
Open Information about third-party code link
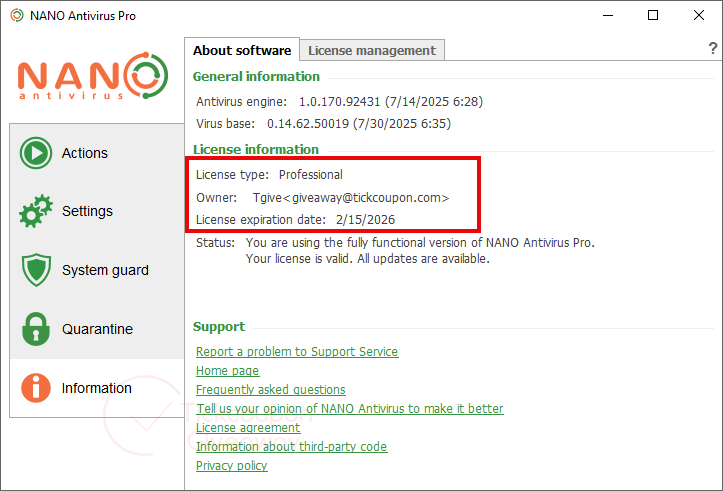(x=291, y=447)
